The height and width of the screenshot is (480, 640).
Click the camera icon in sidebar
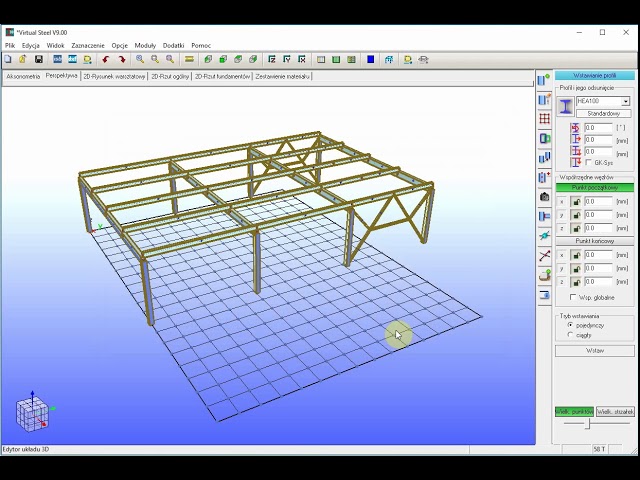pos(544,197)
